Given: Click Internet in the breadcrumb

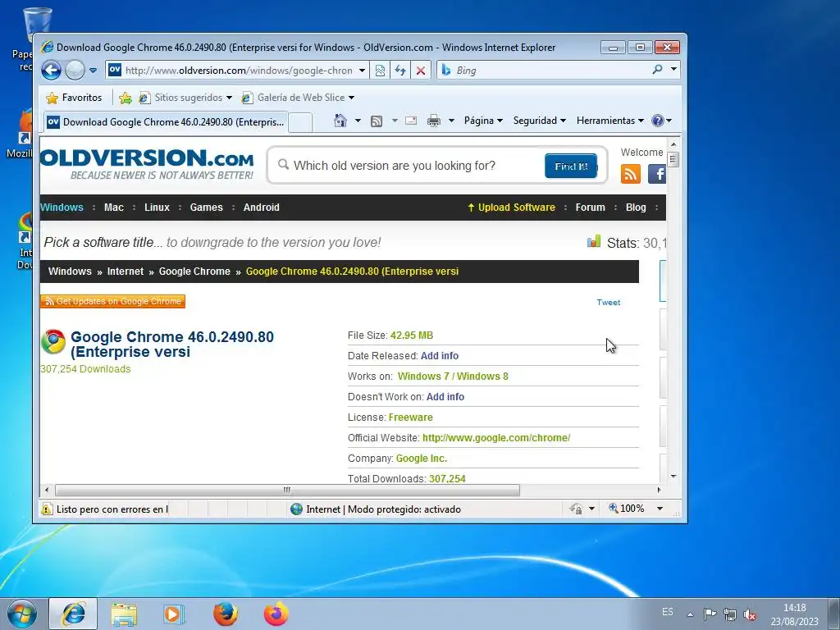Looking at the screenshot, I should pyautogui.click(x=126, y=272).
